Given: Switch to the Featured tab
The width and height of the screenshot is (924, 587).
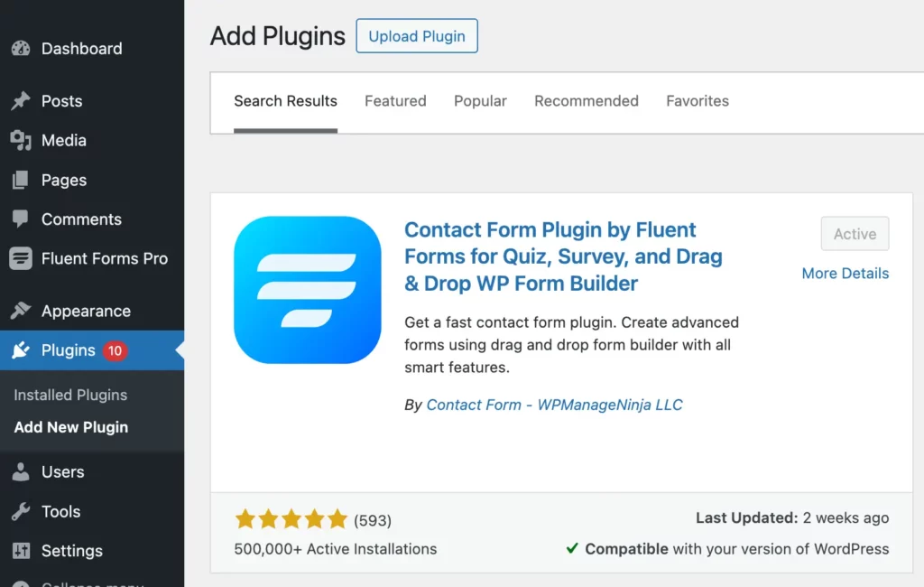Looking at the screenshot, I should click(395, 101).
